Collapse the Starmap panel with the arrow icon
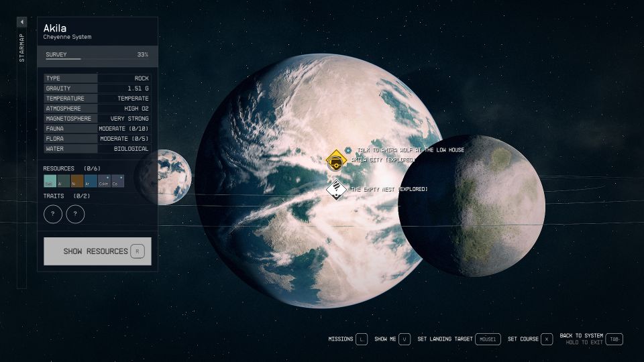 click(x=21, y=21)
